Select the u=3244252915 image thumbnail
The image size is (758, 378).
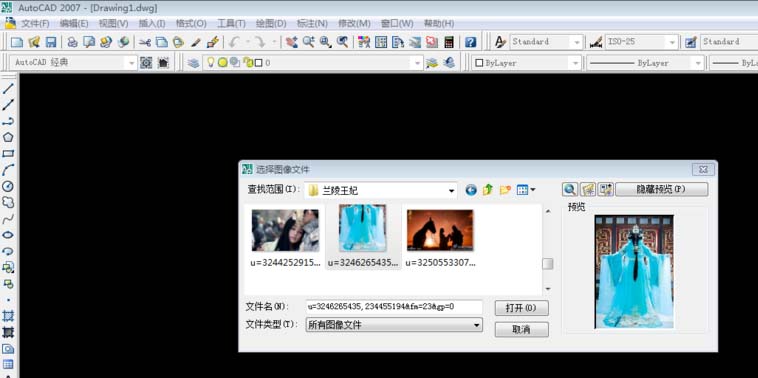point(285,231)
